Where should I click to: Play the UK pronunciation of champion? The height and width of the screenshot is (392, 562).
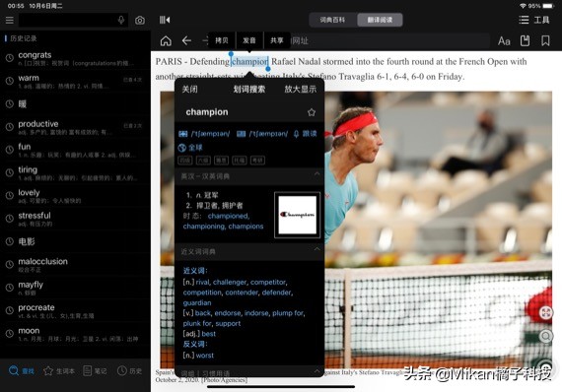pos(204,134)
